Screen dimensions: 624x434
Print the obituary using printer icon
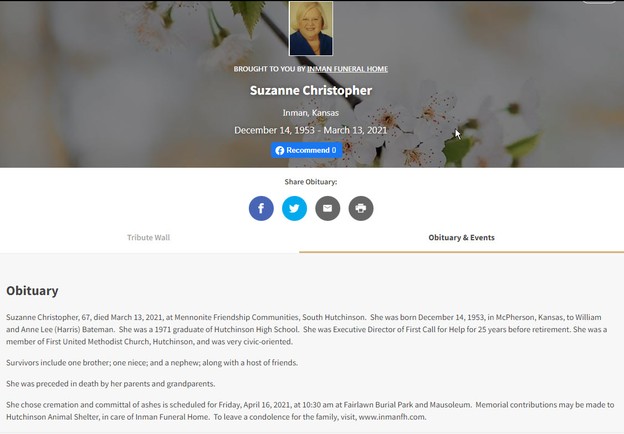pos(361,208)
